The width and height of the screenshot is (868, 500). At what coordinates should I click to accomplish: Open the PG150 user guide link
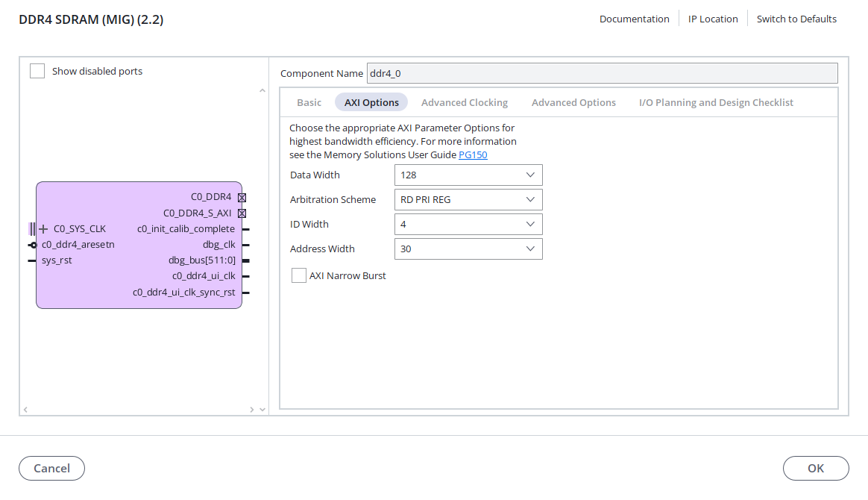473,155
